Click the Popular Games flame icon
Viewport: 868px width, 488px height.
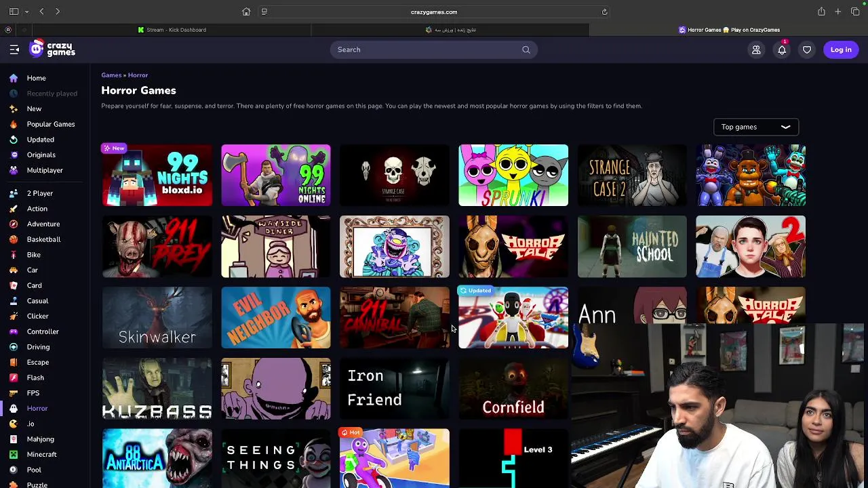click(x=14, y=124)
